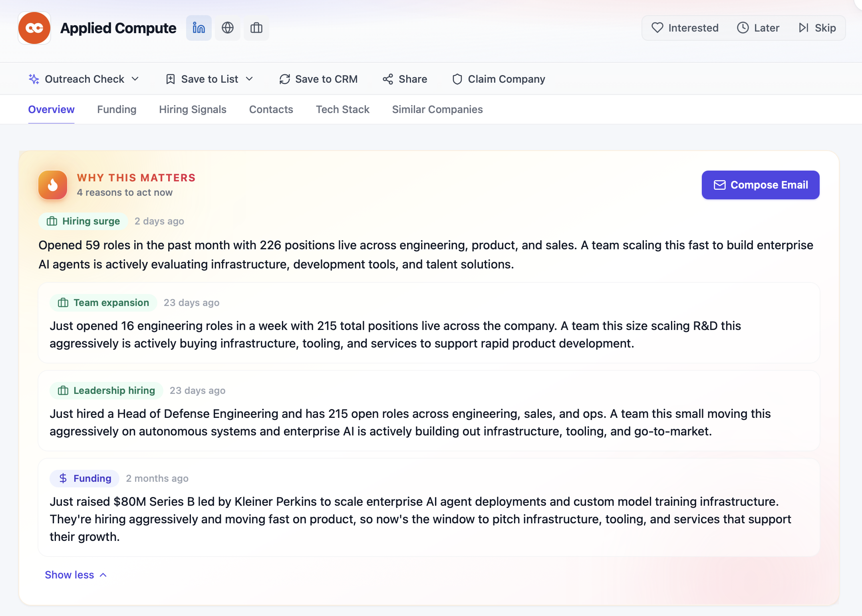Click the bookmark icon for Save to List

click(171, 79)
